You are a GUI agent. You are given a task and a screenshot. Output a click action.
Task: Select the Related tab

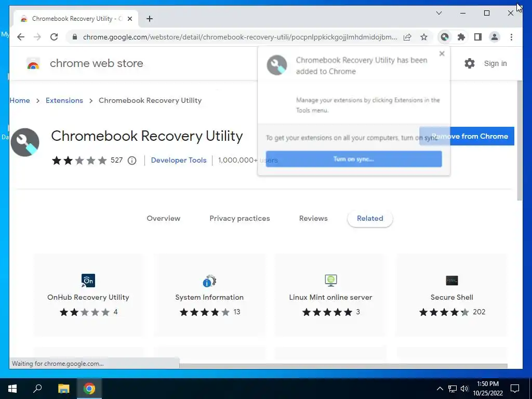370,219
